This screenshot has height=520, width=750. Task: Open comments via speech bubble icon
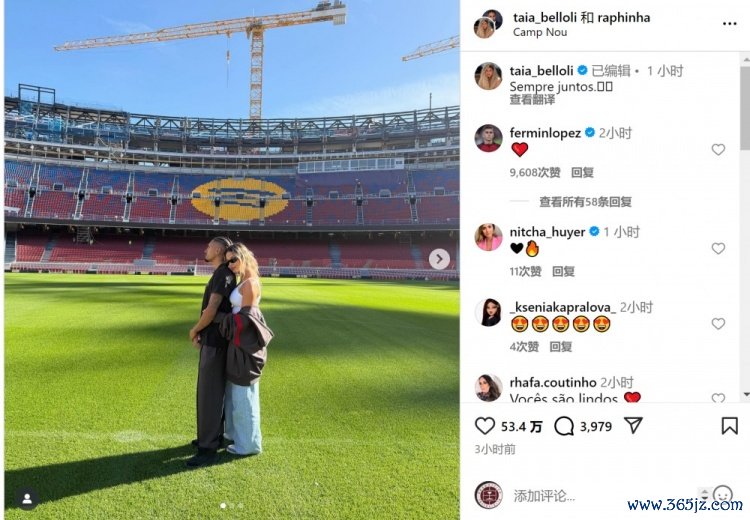coord(564,426)
